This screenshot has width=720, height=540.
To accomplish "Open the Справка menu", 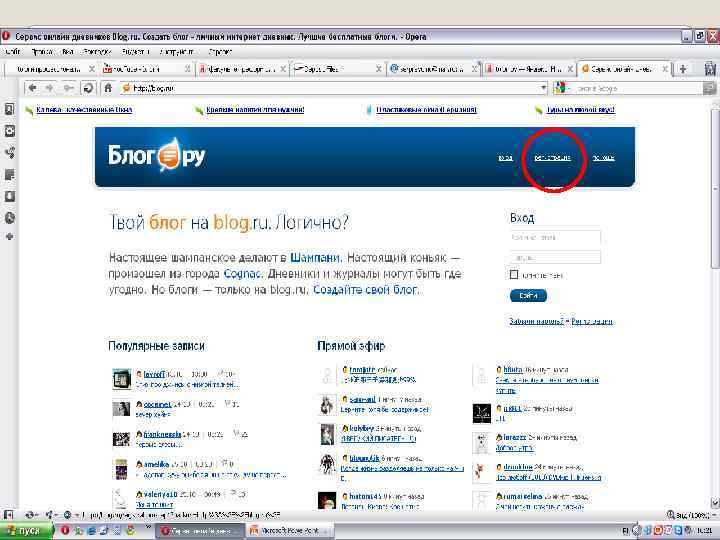I will 220,52.
